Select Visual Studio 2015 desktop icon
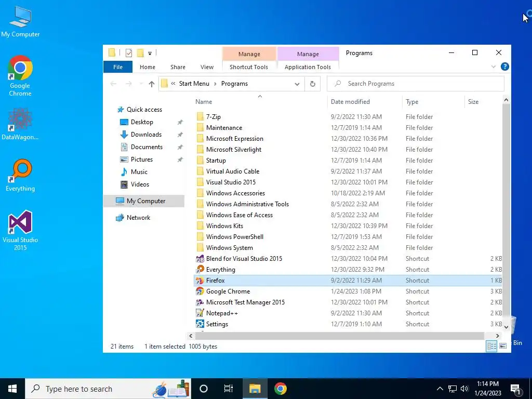This screenshot has width=532, height=399. click(20, 231)
